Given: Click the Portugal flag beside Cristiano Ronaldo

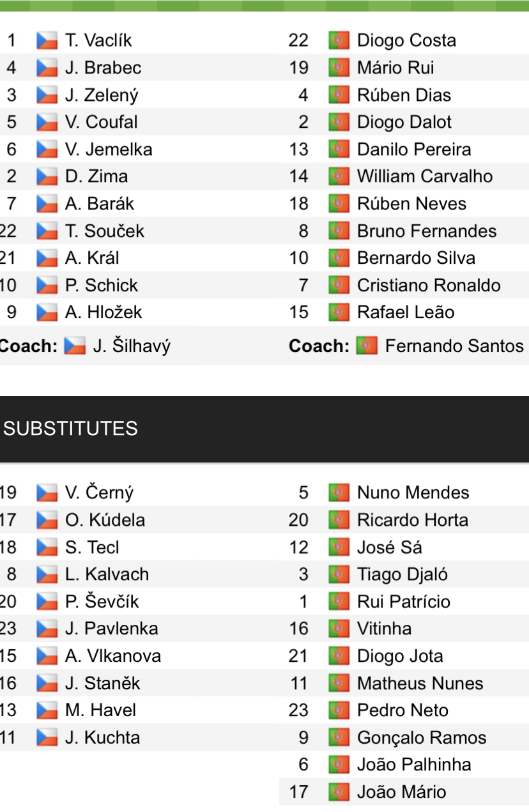Looking at the screenshot, I should pos(339,286).
